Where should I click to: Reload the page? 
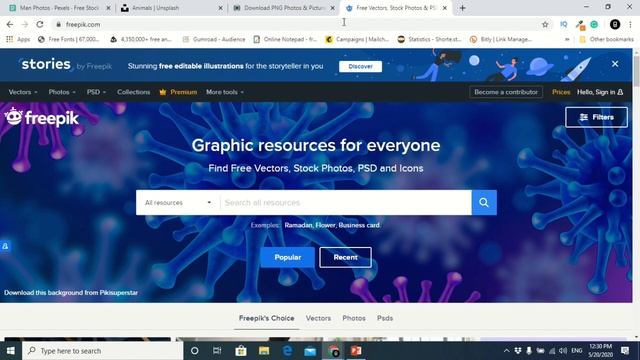(40, 24)
